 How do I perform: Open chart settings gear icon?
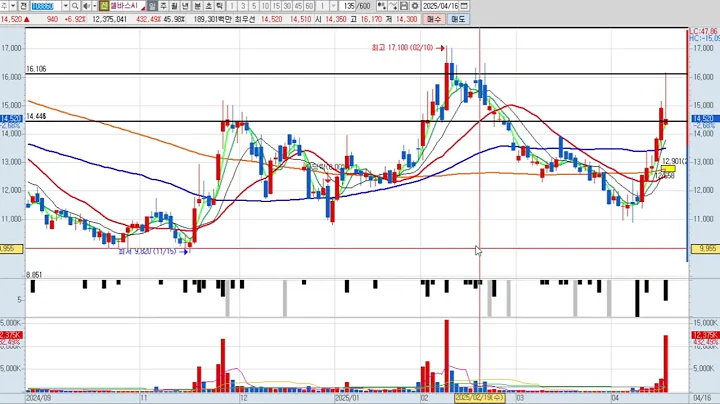point(415,6)
